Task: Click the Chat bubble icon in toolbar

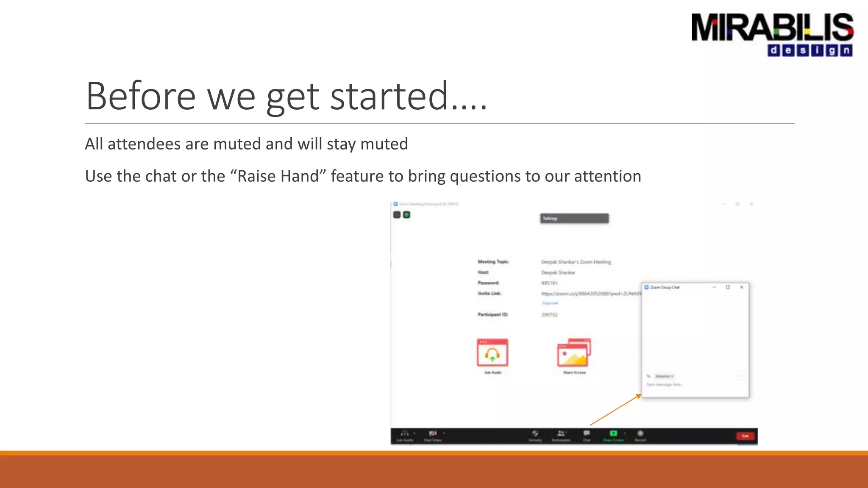Action: (x=587, y=433)
